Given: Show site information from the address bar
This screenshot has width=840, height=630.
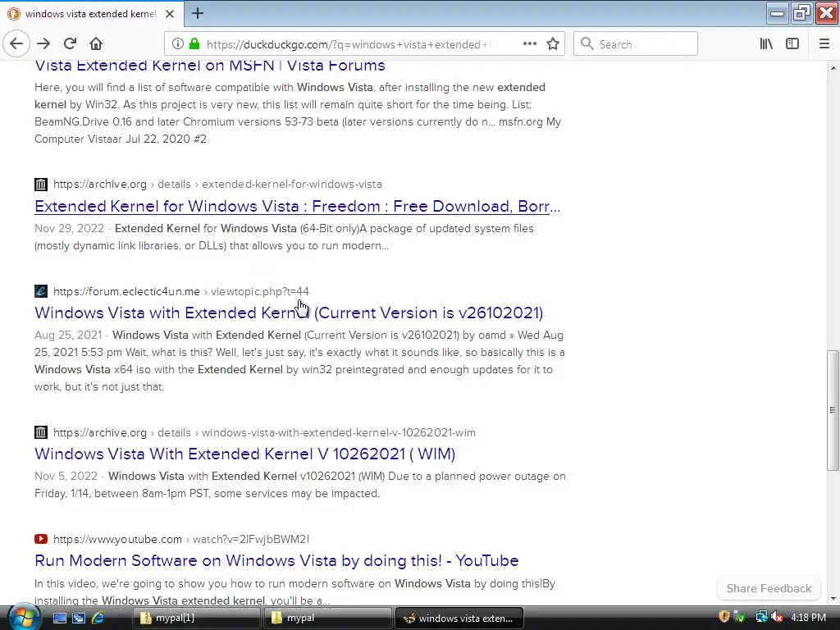Looking at the screenshot, I should (177, 44).
